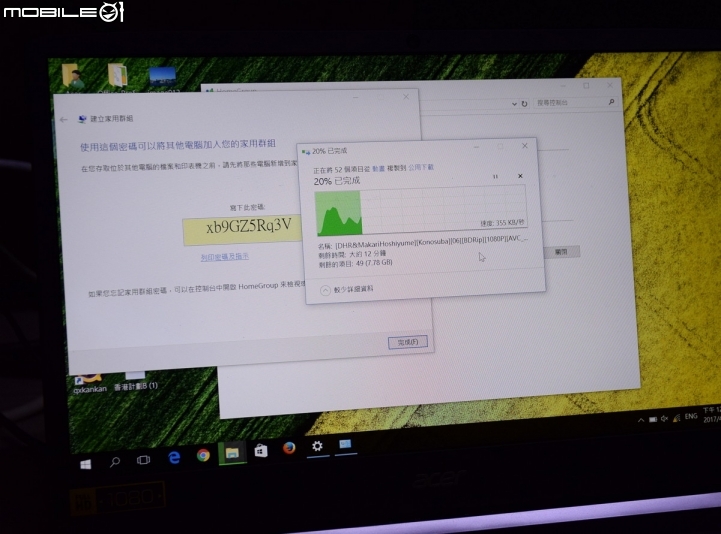Image resolution: width=721 pixels, height=534 pixels.
Task: Close the HomeGroup wizard window
Action: [x=406, y=97]
